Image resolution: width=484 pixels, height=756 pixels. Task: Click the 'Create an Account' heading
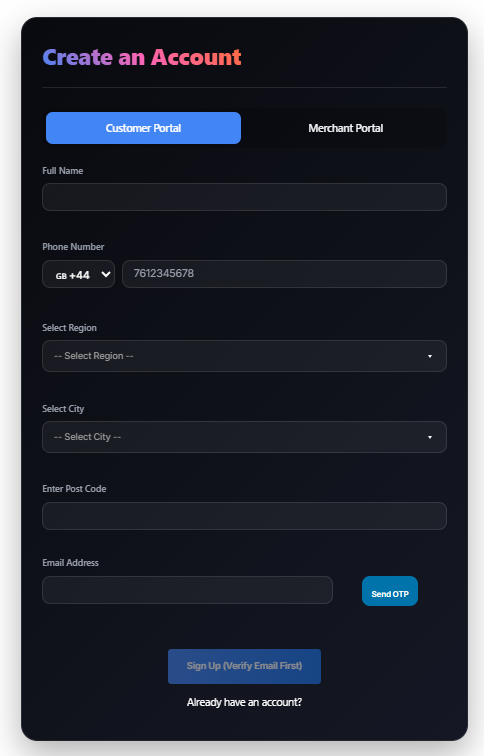point(142,57)
